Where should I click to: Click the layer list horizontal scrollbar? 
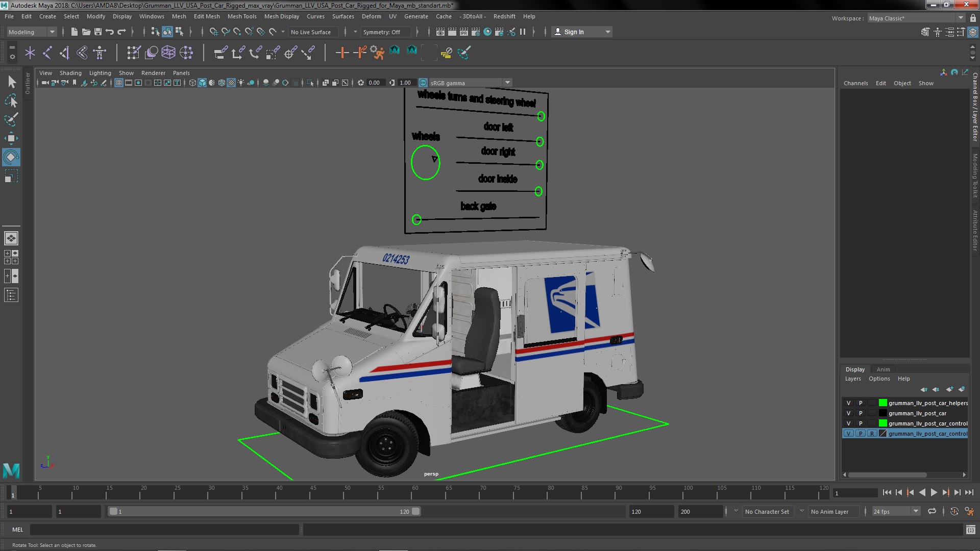click(x=888, y=474)
